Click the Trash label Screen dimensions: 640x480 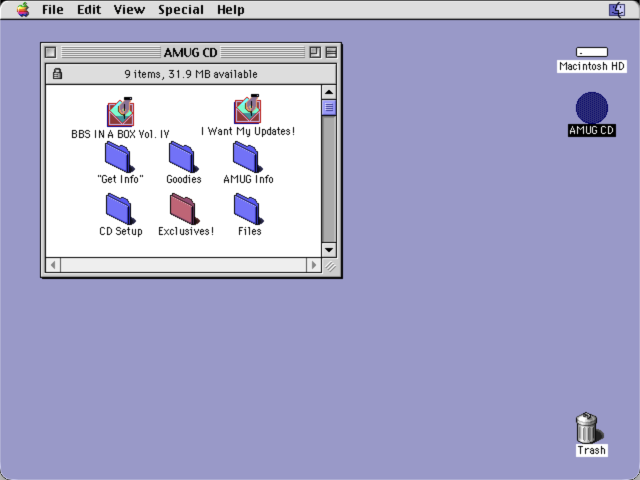[591, 450]
